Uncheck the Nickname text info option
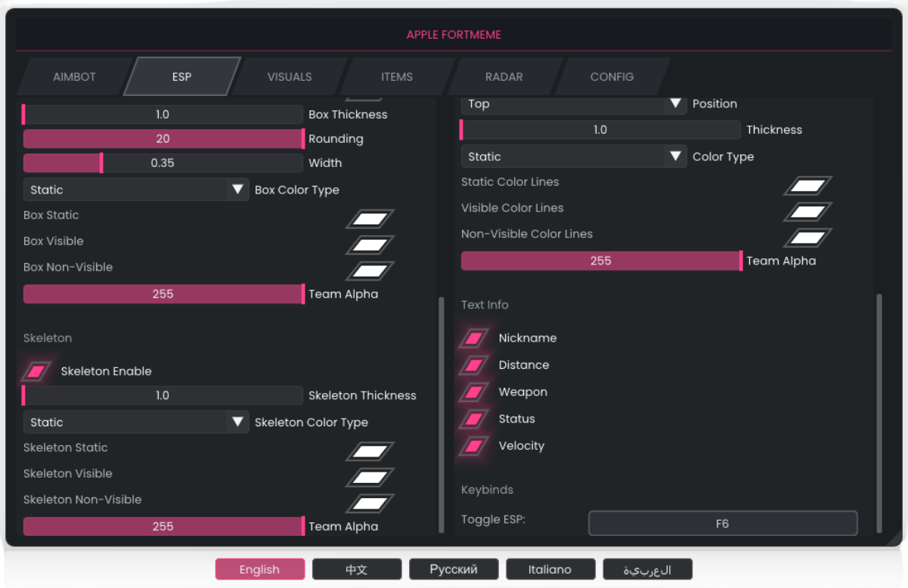The width and height of the screenshot is (908, 588). point(474,338)
